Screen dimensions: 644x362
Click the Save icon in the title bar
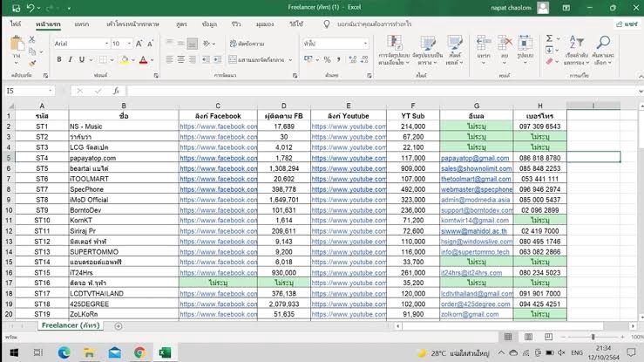coord(16,8)
